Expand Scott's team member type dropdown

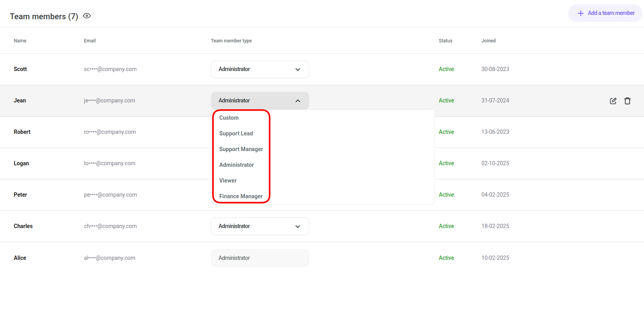[260, 69]
